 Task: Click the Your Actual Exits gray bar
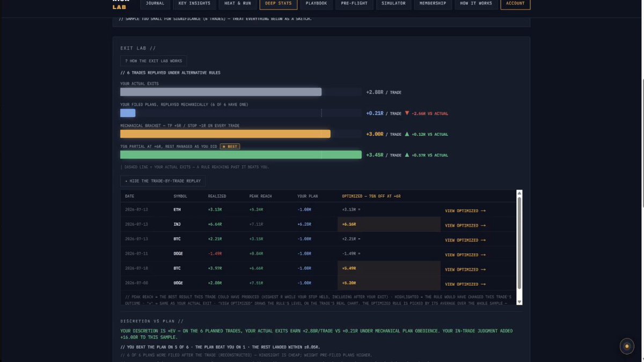click(221, 92)
